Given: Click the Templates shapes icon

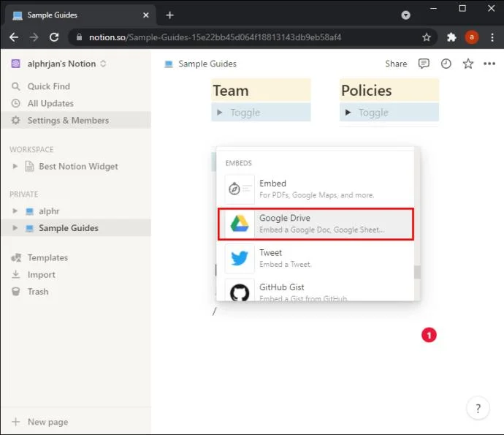Looking at the screenshot, I should (16, 257).
